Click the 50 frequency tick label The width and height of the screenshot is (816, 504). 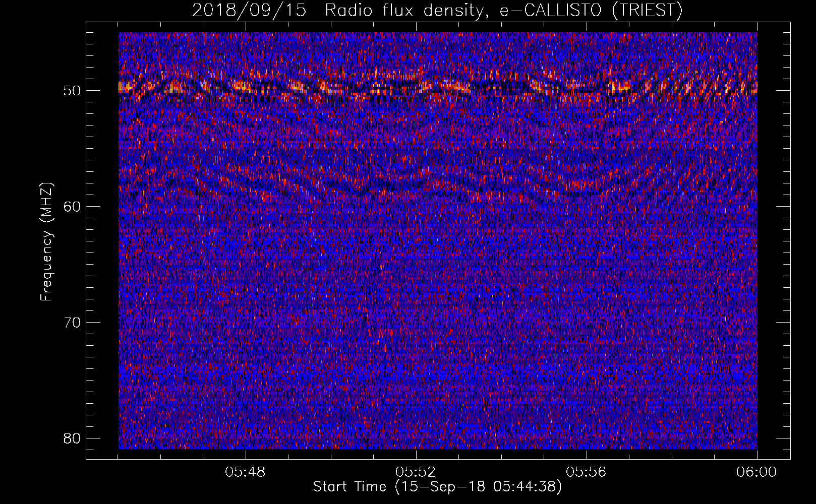point(73,91)
